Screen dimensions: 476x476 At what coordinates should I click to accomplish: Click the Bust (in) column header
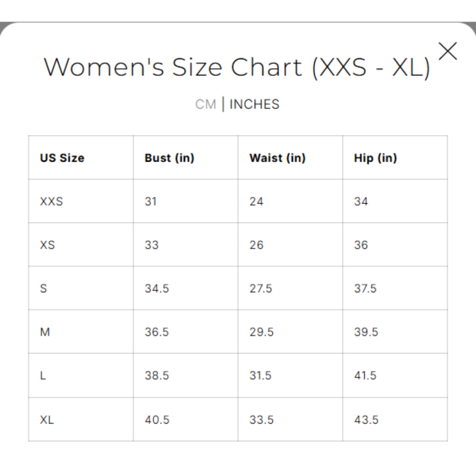click(x=169, y=158)
